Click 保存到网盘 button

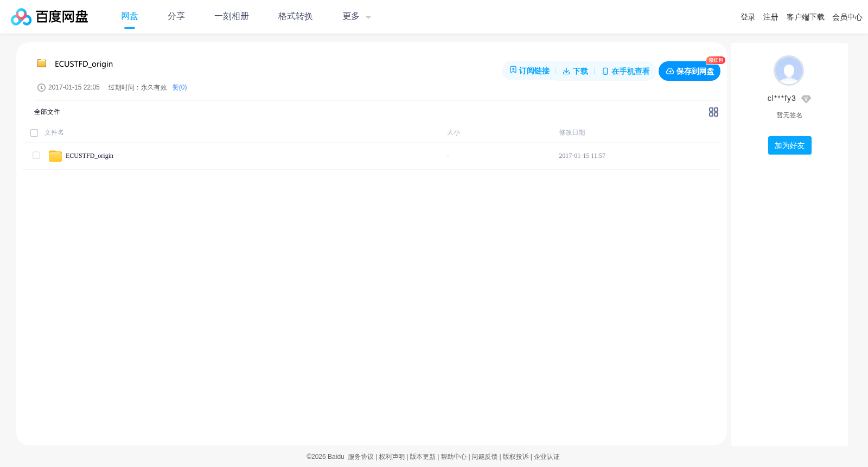690,71
